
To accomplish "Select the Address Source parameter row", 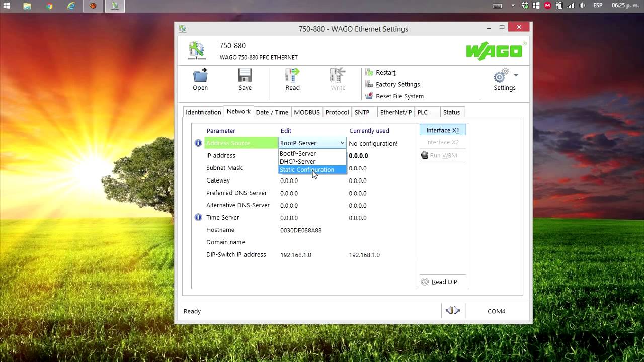I will click(x=241, y=143).
